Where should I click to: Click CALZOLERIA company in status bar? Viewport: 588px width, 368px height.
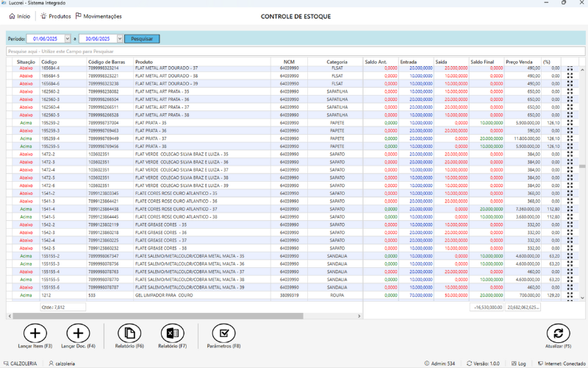point(21,364)
